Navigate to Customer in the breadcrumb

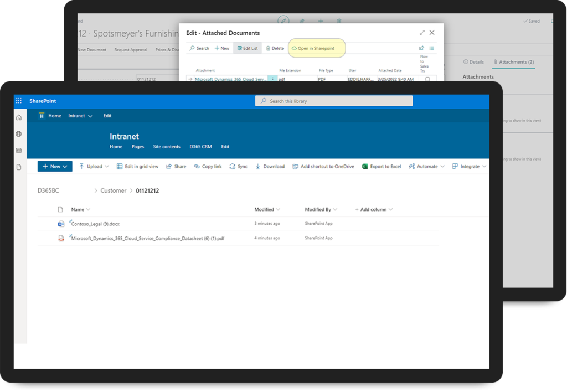pyautogui.click(x=113, y=190)
